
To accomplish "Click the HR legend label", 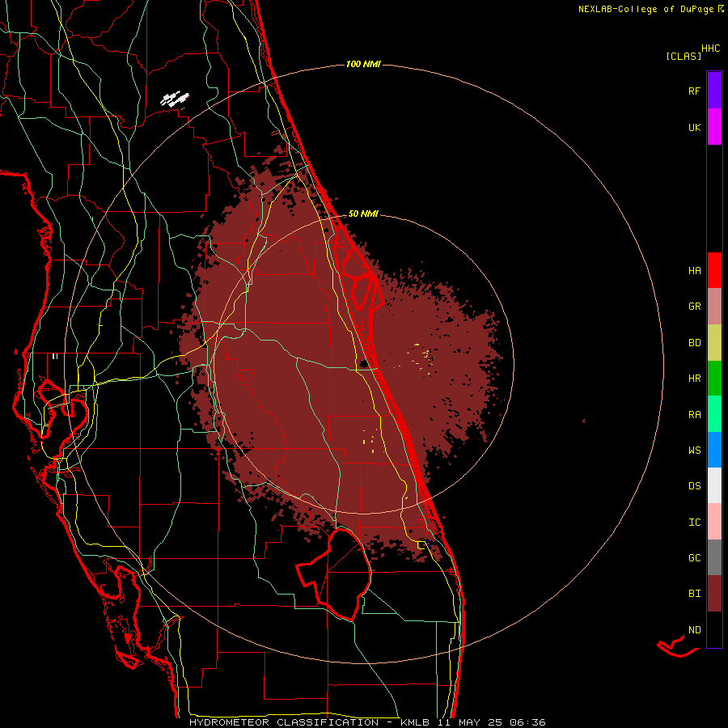I will tap(695, 379).
